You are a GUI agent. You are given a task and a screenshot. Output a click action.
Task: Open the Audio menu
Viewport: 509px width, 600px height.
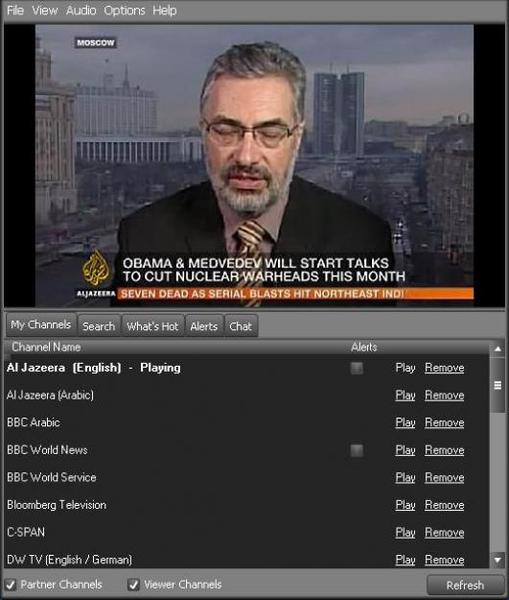[81, 10]
